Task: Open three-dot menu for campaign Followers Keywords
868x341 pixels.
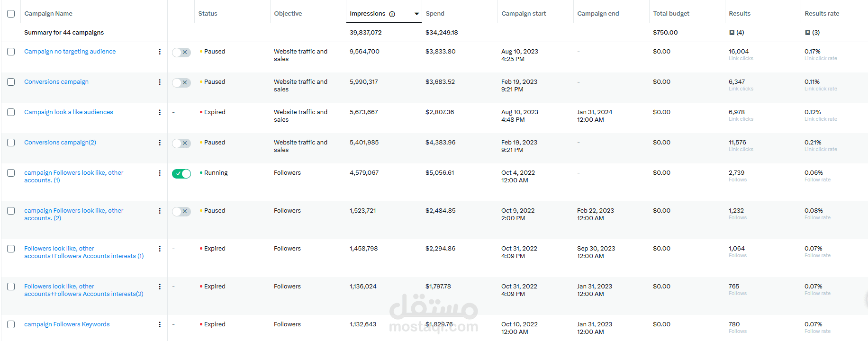Action: [160, 324]
